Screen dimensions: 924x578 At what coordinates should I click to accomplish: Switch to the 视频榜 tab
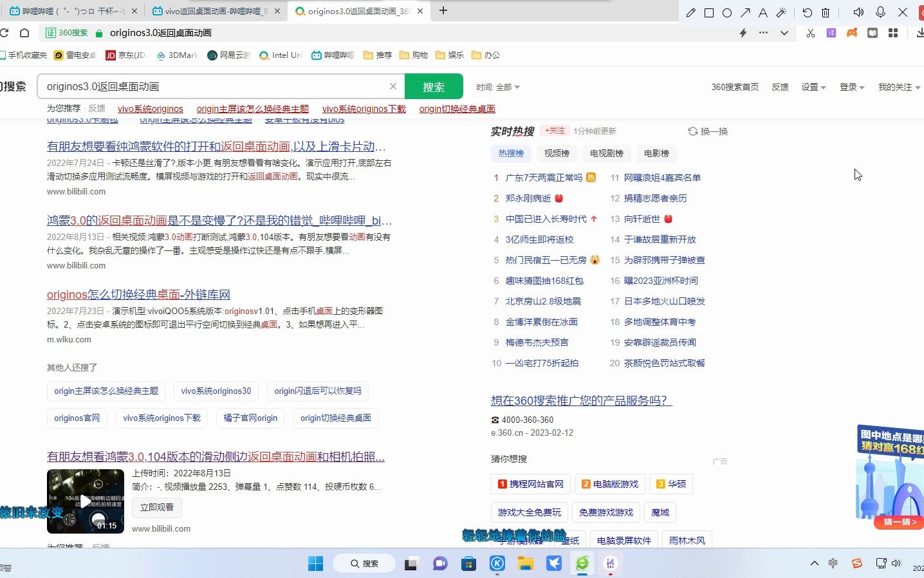click(556, 153)
